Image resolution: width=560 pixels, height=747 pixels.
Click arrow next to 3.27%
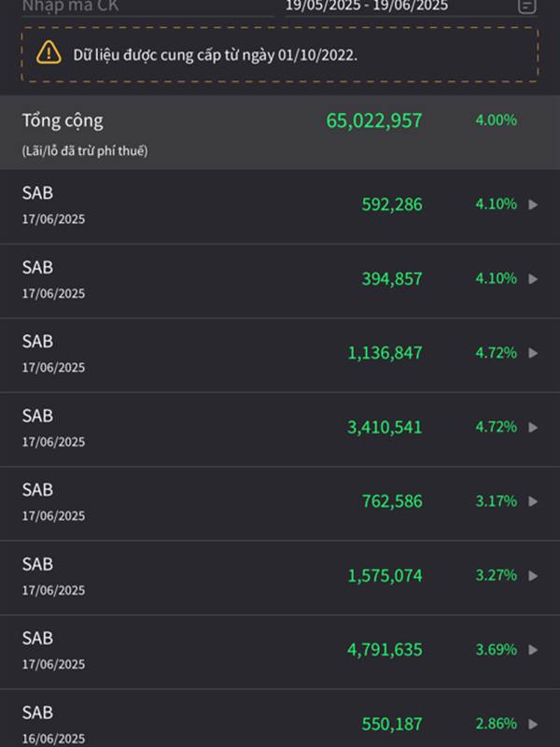pos(533,575)
